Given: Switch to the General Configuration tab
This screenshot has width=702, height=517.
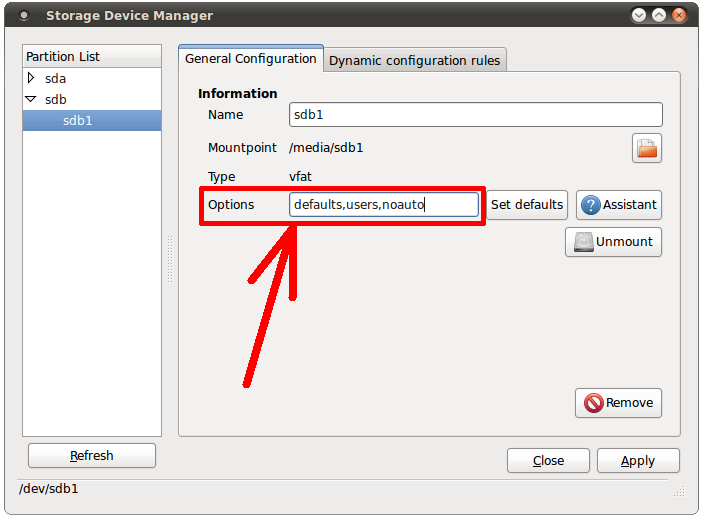Looking at the screenshot, I should [250, 59].
